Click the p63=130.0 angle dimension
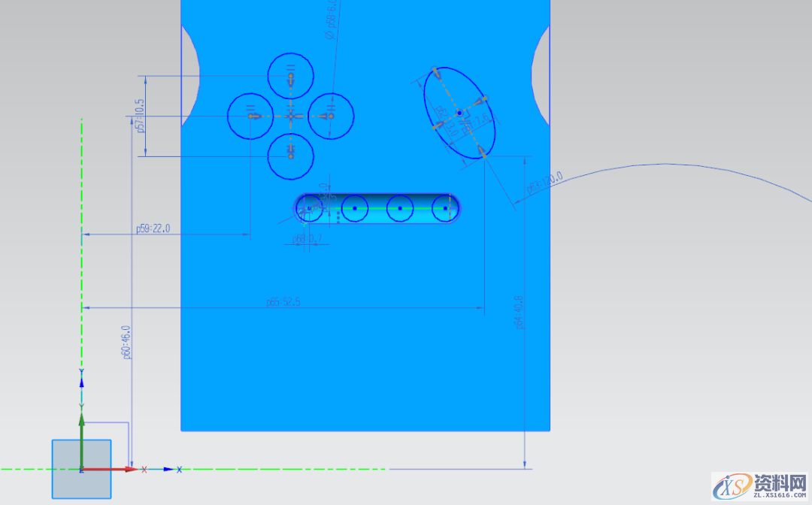812x505 pixels. [x=544, y=182]
